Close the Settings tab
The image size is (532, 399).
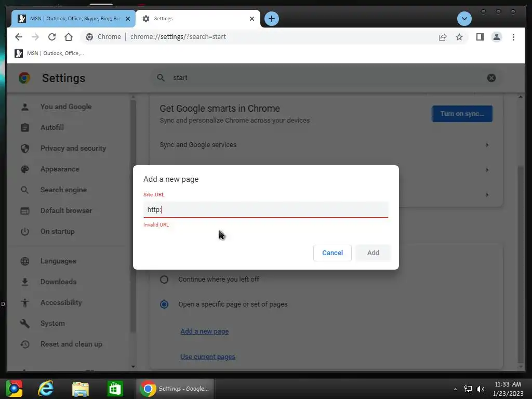(252, 19)
